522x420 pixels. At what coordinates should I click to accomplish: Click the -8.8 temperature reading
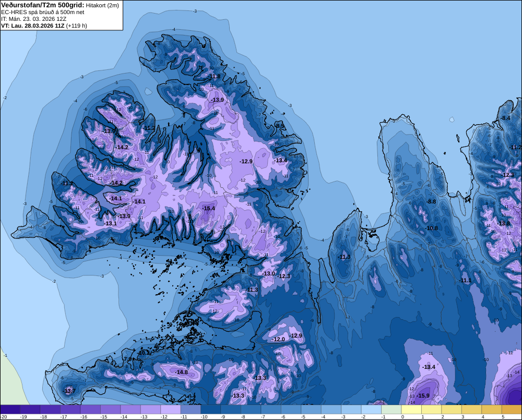(x=431, y=201)
